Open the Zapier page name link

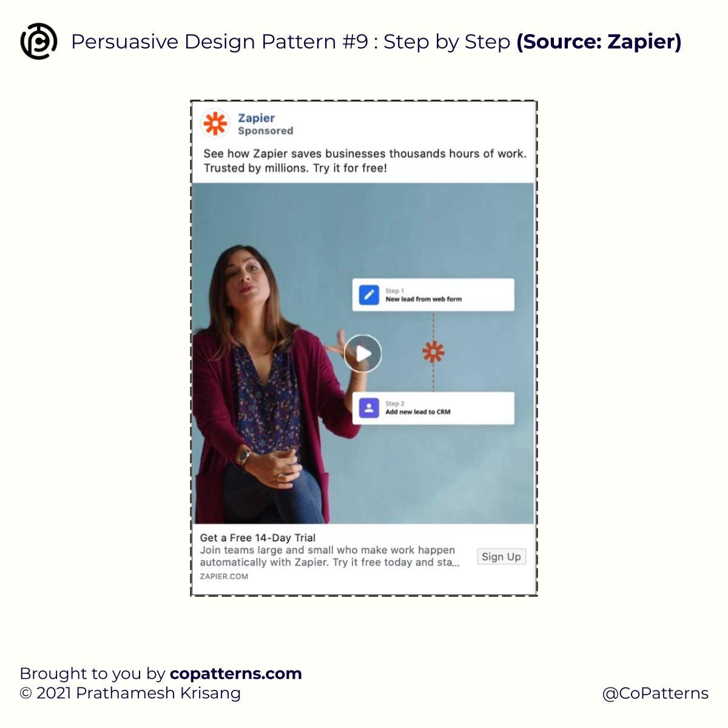256,118
